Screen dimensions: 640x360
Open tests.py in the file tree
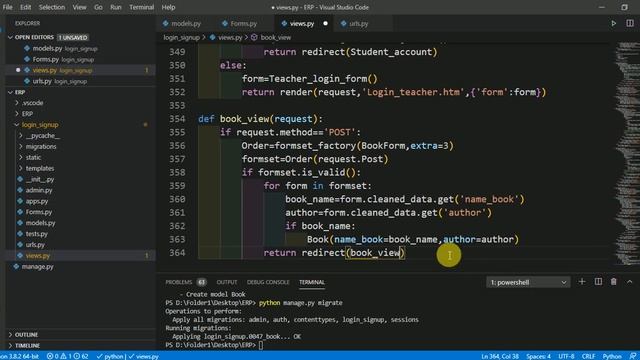(37, 234)
